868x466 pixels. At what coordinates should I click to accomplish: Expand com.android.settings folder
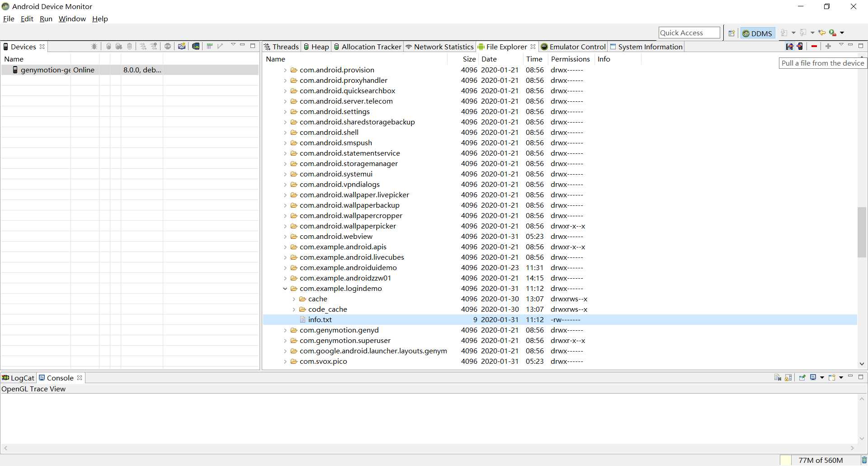(x=285, y=112)
